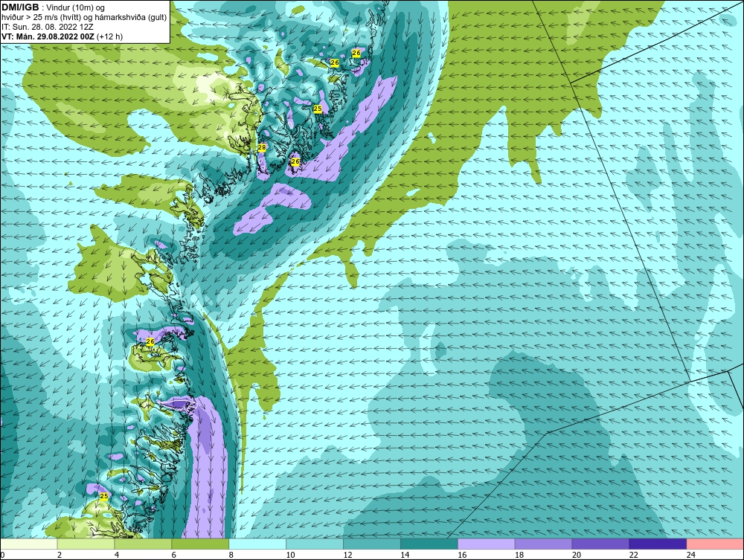Click the scale number 2 under the legend
This screenshot has height=560, width=744.
[60, 555]
